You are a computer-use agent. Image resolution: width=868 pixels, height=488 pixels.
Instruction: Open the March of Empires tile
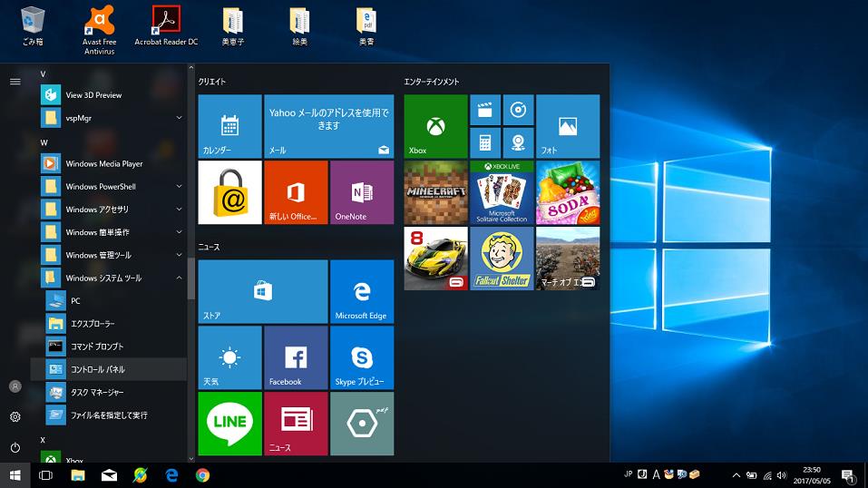[568, 259]
